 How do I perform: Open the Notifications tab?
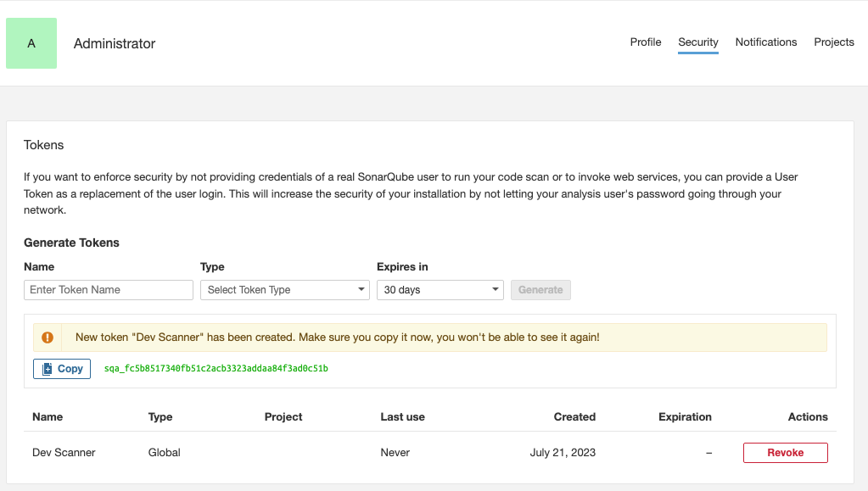click(x=765, y=42)
